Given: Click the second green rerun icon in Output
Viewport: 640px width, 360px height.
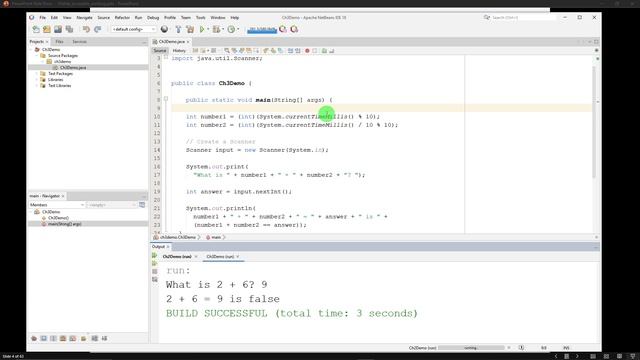Looking at the screenshot, I should pyautogui.click(x=155, y=263).
